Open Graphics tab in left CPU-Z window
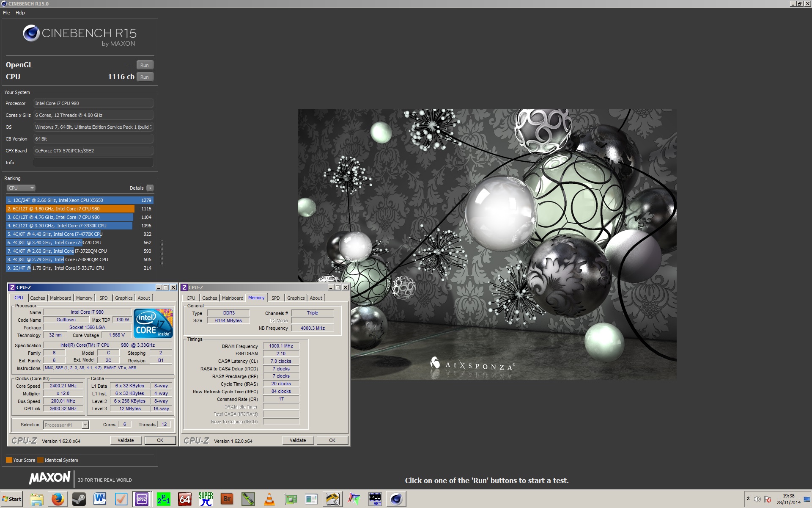Viewport: 812px width, 508px height. (124, 298)
